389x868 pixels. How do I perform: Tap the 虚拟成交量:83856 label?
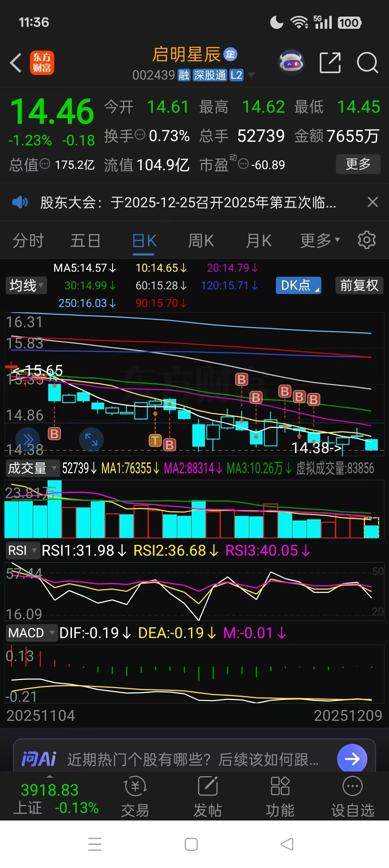335,468
